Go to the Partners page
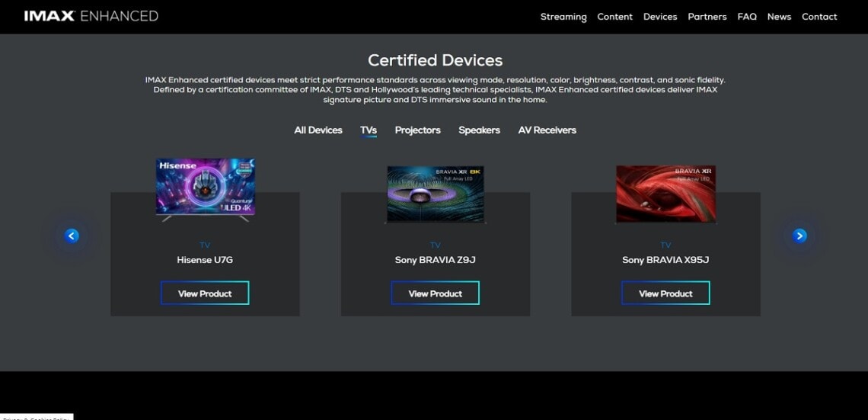Image resolution: width=868 pixels, height=420 pixels. (x=707, y=17)
